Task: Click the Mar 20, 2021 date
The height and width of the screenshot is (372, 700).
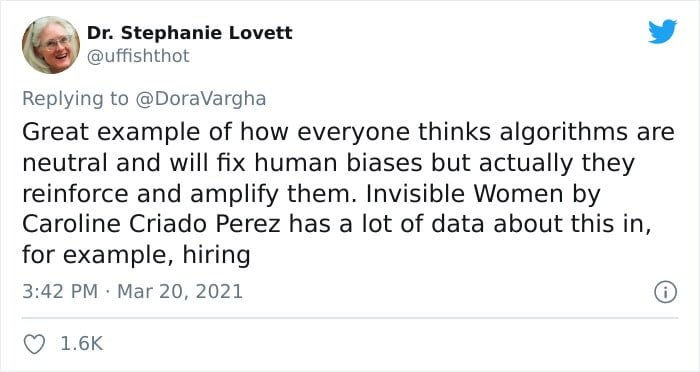Action: tap(180, 292)
